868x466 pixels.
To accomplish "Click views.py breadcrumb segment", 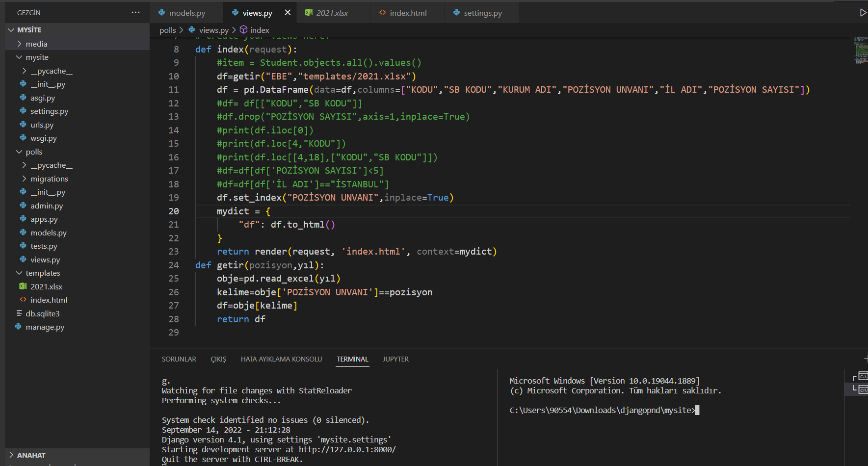I will pyautogui.click(x=213, y=30).
